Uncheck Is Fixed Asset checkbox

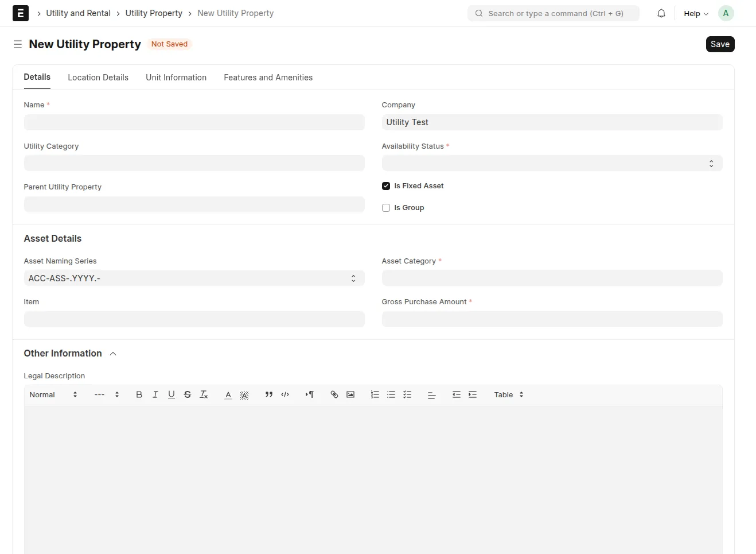pos(386,186)
